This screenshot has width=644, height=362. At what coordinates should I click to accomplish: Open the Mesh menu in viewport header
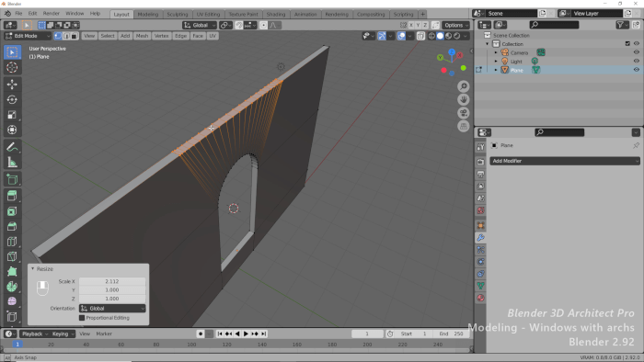pos(142,36)
